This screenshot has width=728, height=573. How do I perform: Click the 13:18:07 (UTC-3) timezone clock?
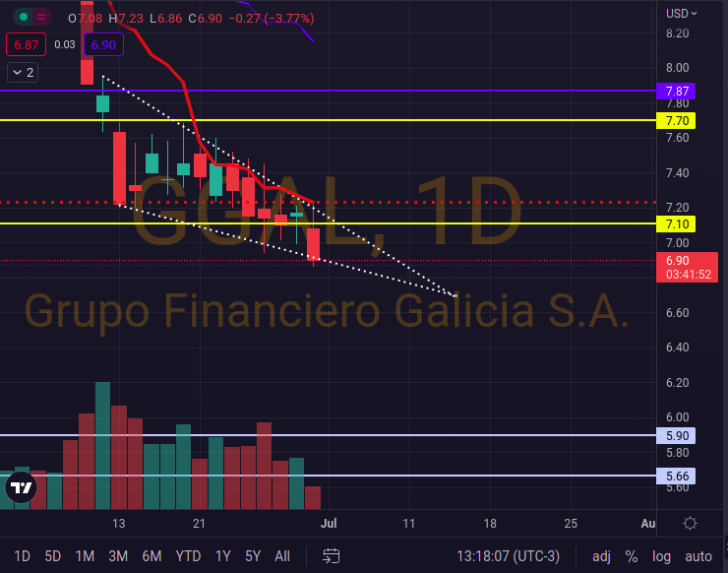coord(508,556)
